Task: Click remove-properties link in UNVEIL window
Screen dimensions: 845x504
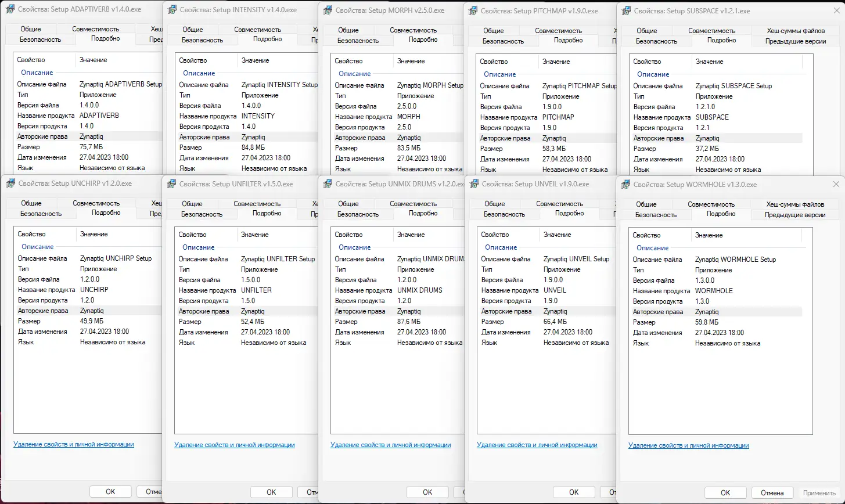Action: click(x=537, y=445)
